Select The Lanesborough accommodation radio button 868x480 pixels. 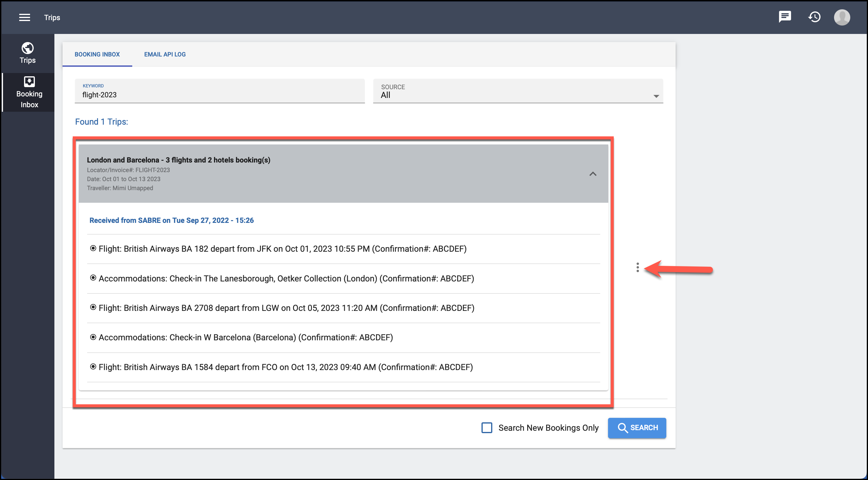point(93,278)
